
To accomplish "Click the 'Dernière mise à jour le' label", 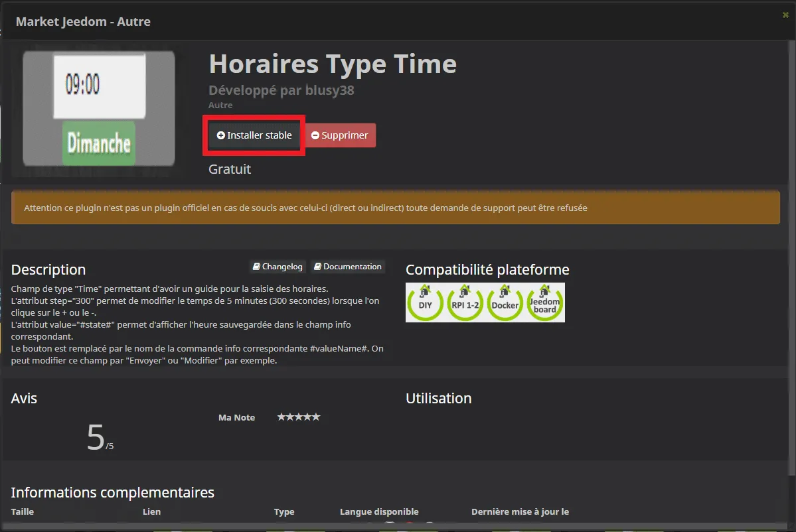I will click(520, 511).
